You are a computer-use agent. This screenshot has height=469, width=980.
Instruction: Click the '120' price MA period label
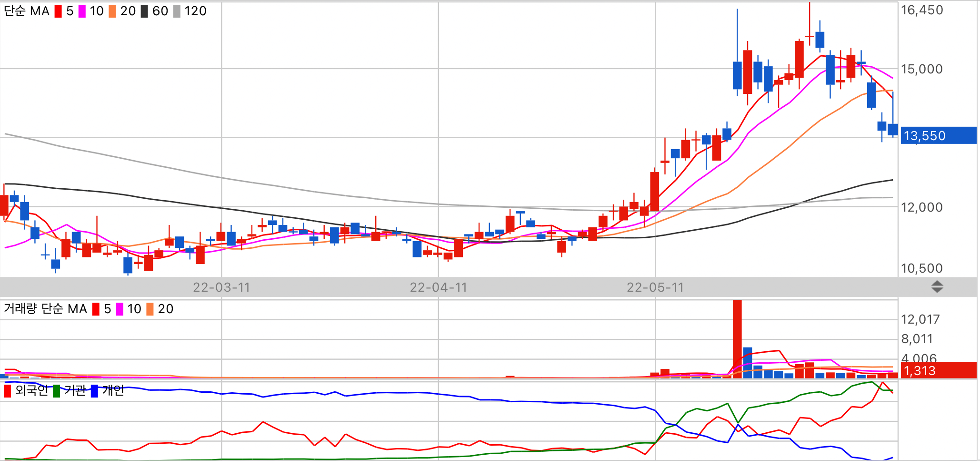(x=196, y=11)
